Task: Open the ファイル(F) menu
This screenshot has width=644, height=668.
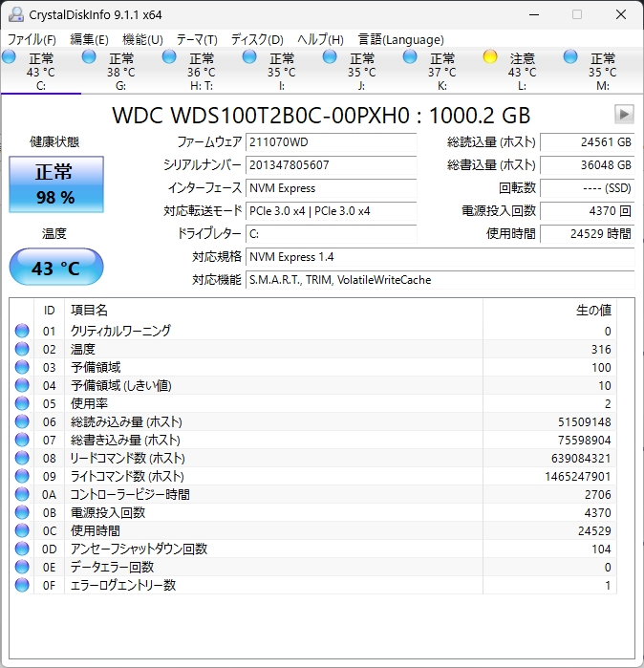Action: (x=32, y=39)
